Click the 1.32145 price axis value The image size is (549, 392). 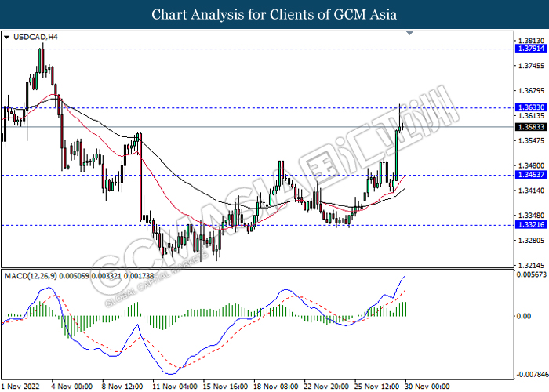pyautogui.click(x=532, y=265)
